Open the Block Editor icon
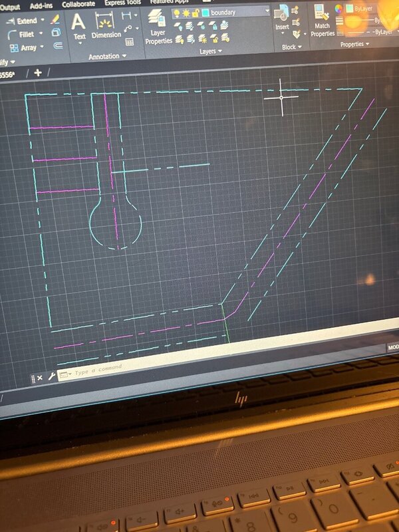This screenshot has width=399, height=532. pos(296,23)
